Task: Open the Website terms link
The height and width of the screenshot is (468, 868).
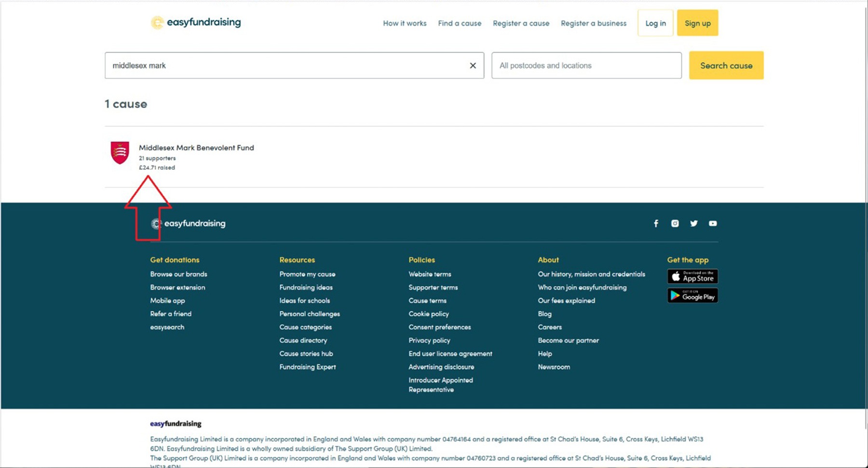Action: pyautogui.click(x=430, y=274)
